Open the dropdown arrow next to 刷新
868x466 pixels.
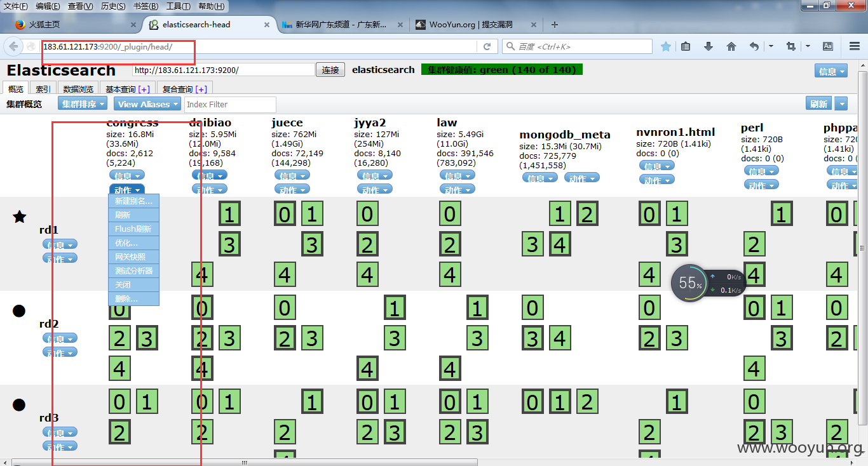pyautogui.click(x=841, y=104)
